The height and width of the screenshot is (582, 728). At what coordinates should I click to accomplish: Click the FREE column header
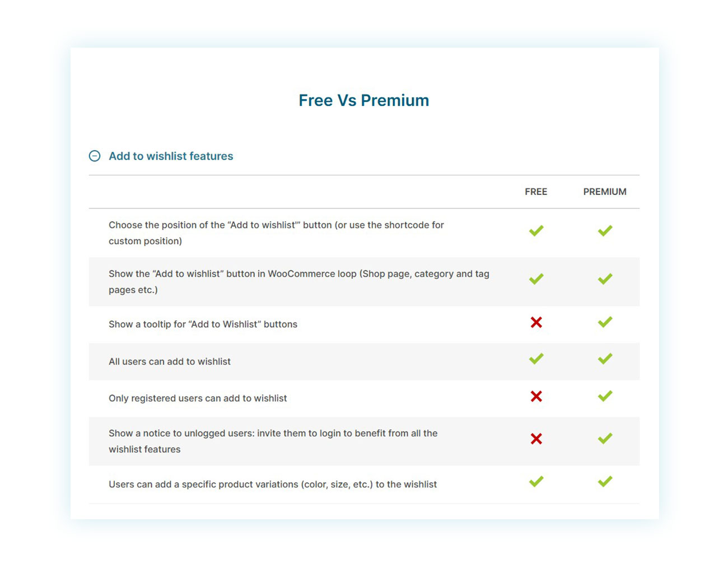coord(536,192)
